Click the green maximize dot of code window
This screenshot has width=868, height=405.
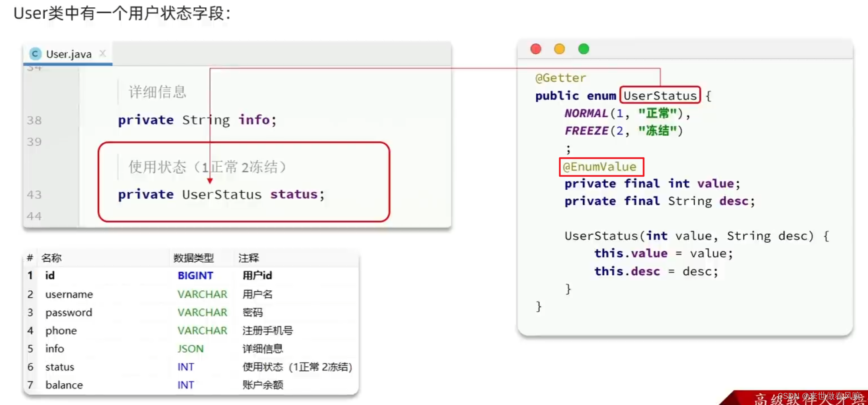point(584,49)
